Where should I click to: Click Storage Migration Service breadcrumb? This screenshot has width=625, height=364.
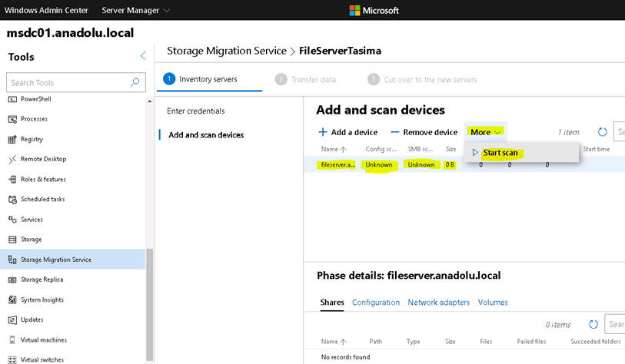tap(227, 51)
